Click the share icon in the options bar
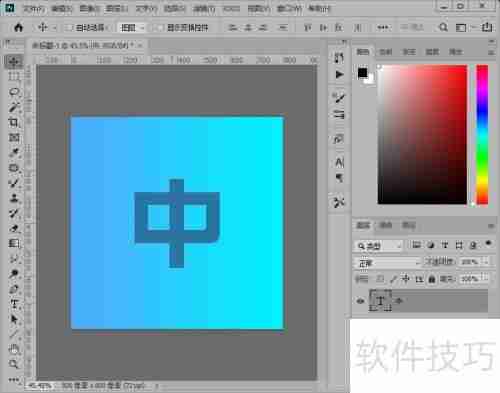 click(x=487, y=27)
